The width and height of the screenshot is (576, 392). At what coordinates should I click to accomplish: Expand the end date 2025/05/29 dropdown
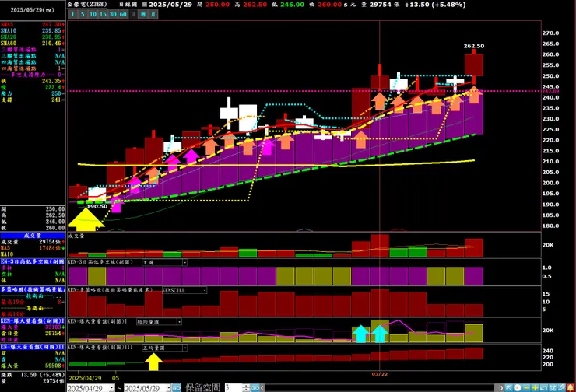[169, 388]
